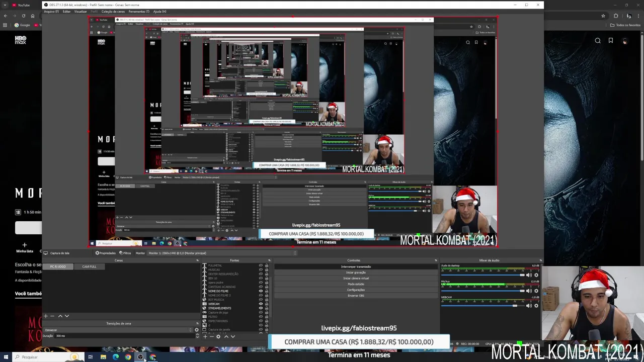Open File Explorer from the taskbar

[x=103, y=357]
